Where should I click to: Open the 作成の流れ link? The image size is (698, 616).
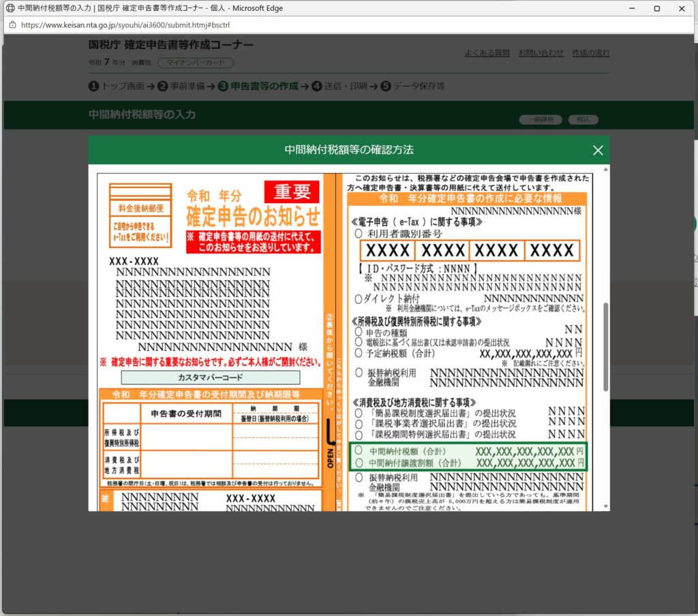[x=590, y=53]
